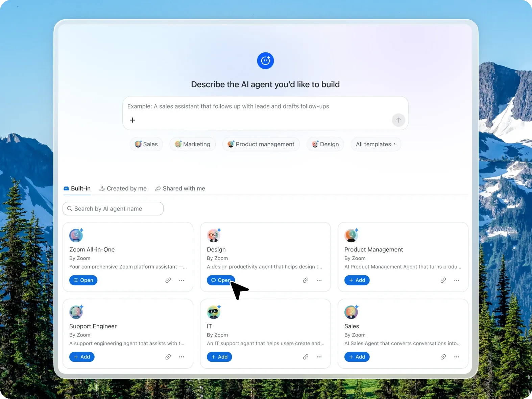Viewport: 532px width, 399px height.
Task: Copy link for the Sales agent card
Action: 443,357
